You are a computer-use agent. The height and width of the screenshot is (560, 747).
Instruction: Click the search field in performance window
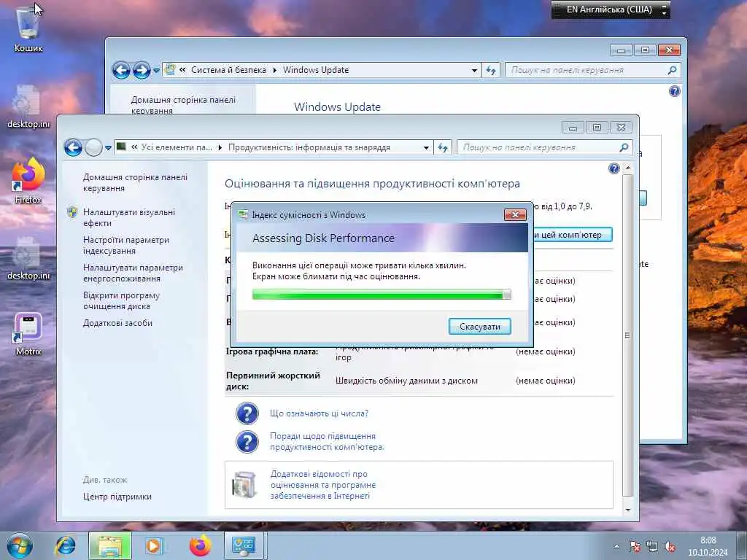tap(538, 147)
